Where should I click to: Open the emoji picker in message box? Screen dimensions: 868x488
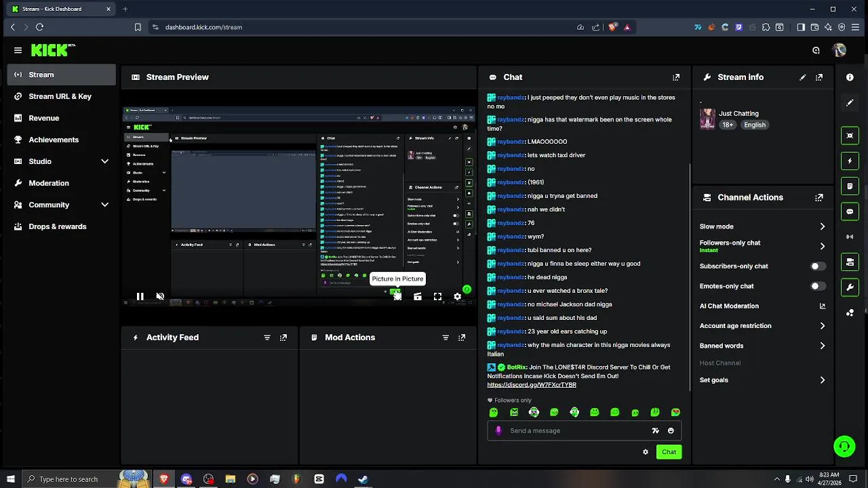pyautogui.click(x=671, y=430)
